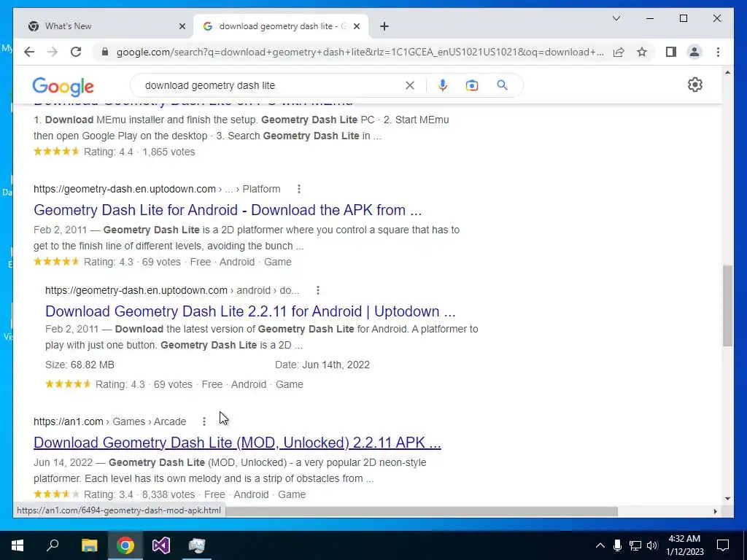Click the an1.com Games Arcade URL
The height and width of the screenshot is (560, 747).
click(x=109, y=421)
